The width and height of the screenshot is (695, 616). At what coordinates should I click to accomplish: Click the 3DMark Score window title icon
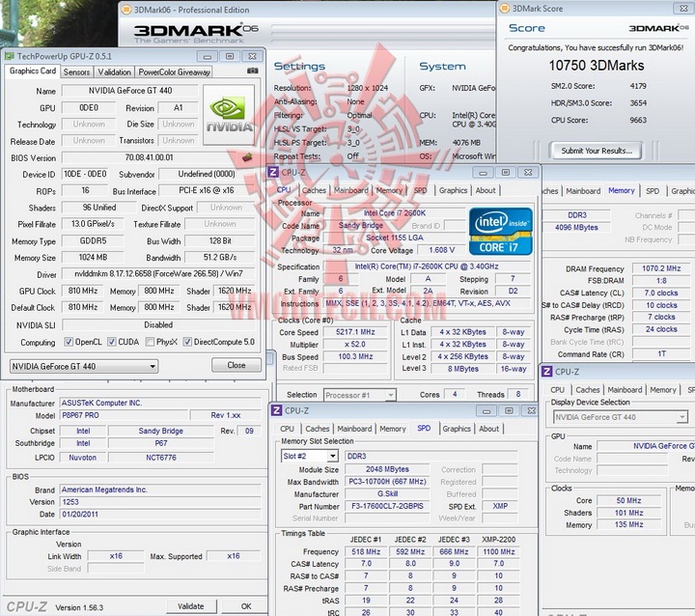pyautogui.click(x=505, y=8)
